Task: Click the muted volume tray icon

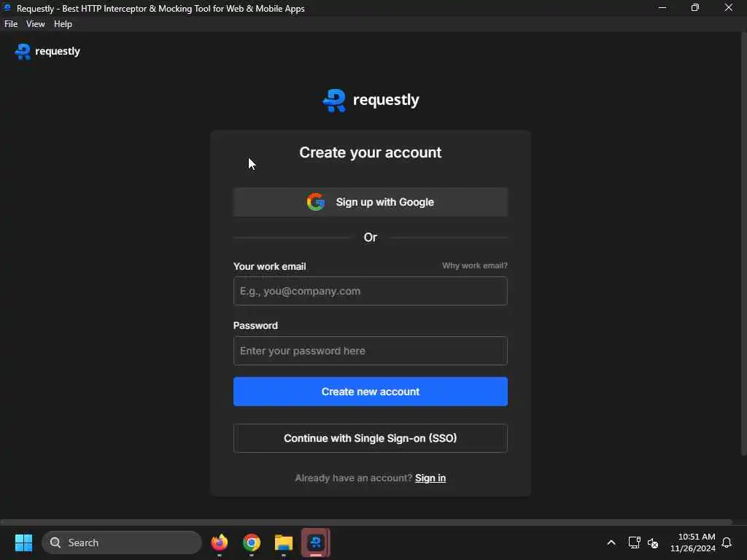Action: pos(653,542)
